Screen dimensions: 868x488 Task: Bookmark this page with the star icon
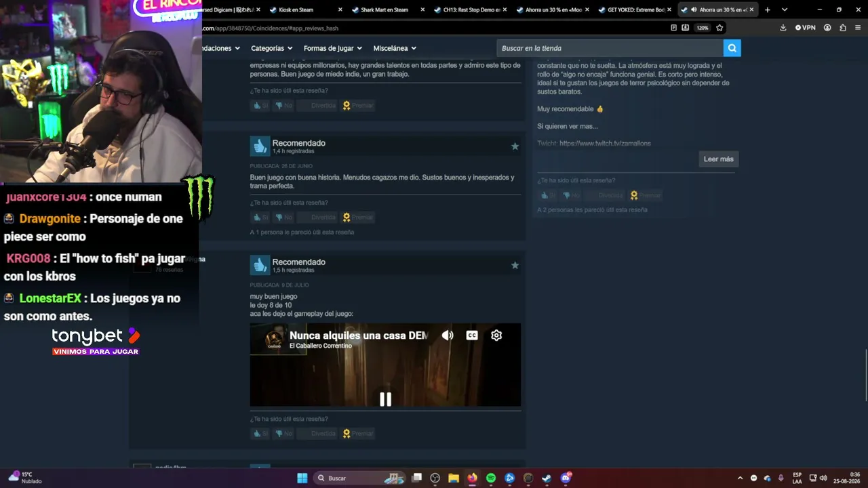[x=719, y=28]
